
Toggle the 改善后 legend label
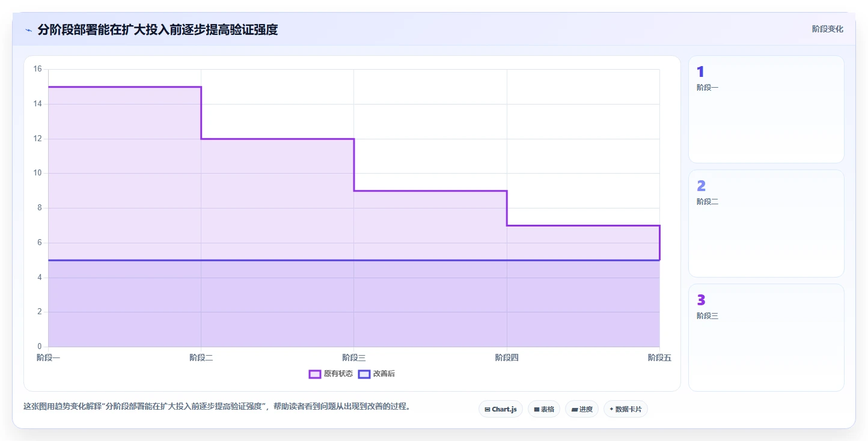384,374
